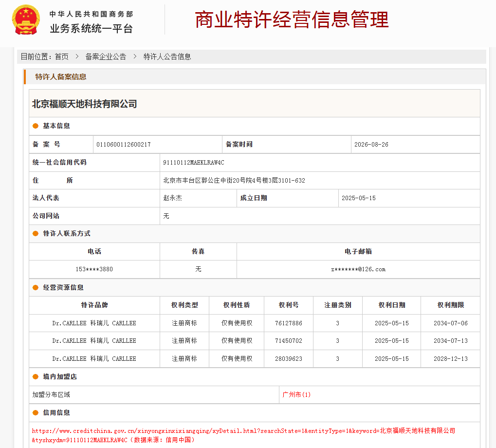Click the 中华人民共和国商务部 header text

(91, 14)
